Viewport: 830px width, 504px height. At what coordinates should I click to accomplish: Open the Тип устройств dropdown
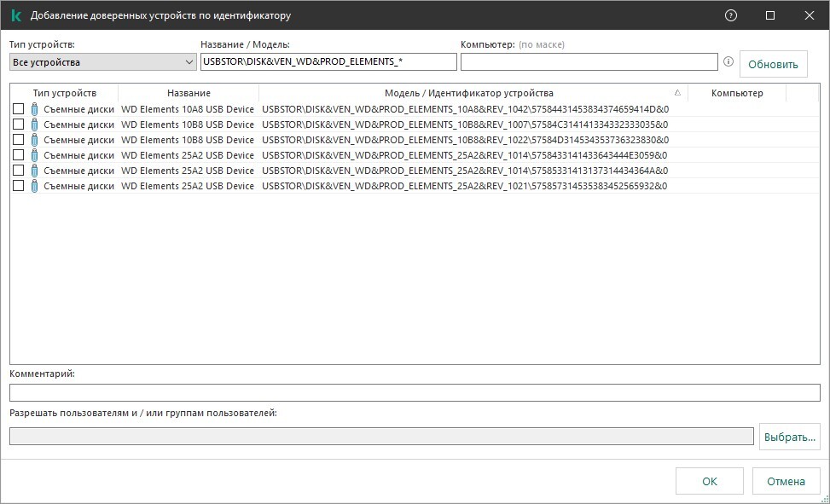click(102, 62)
